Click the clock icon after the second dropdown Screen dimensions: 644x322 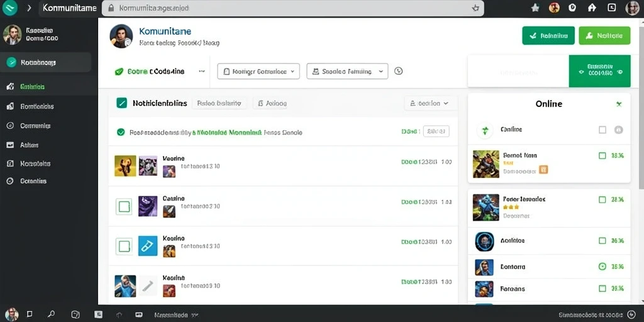click(x=398, y=71)
